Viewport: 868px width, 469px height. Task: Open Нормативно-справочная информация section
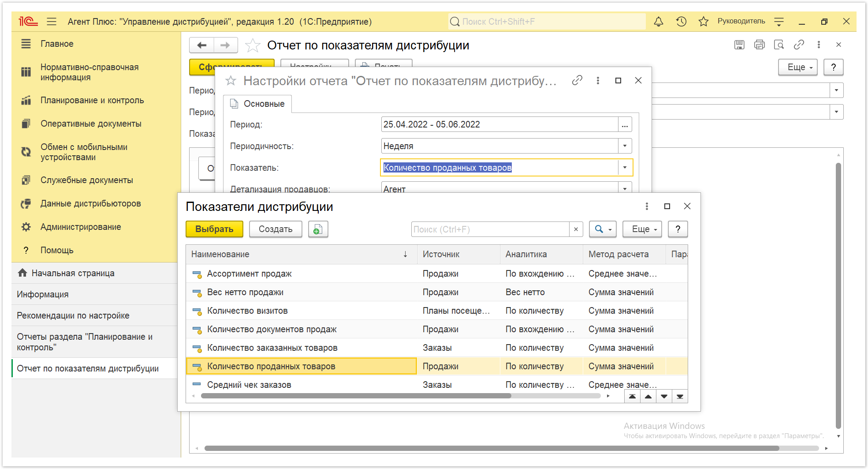coord(89,72)
